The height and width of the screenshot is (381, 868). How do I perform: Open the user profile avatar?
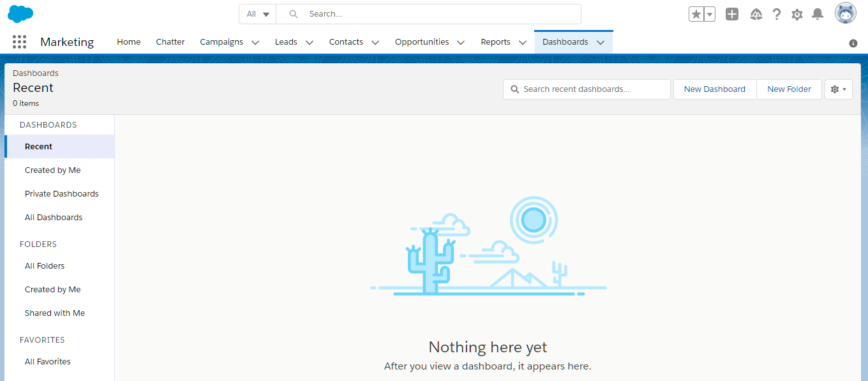pyautogui.click(x=845, y=13)
